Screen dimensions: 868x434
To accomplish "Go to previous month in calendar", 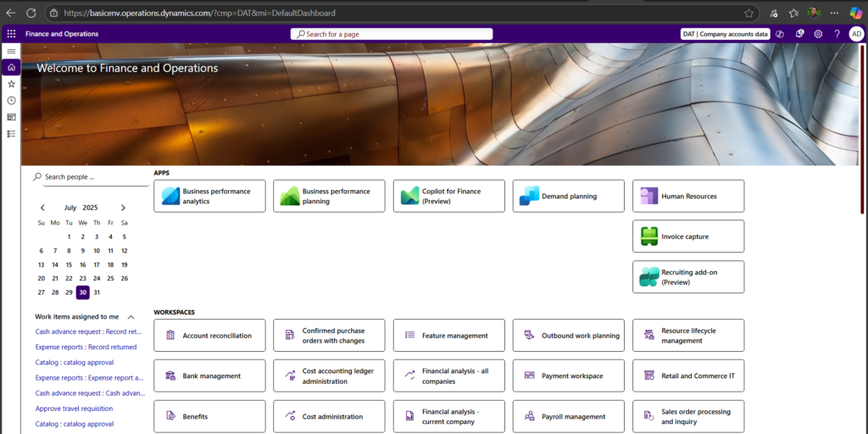I will click(x=42, y=208).
